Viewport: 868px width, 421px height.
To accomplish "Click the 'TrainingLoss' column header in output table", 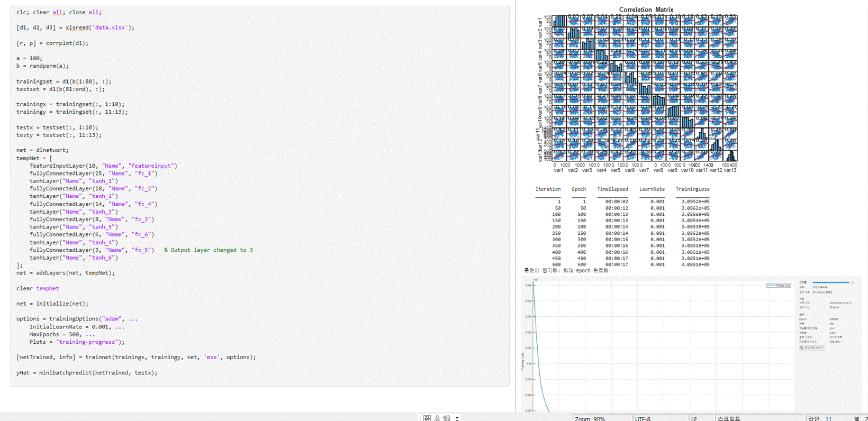I will (692, 189).
